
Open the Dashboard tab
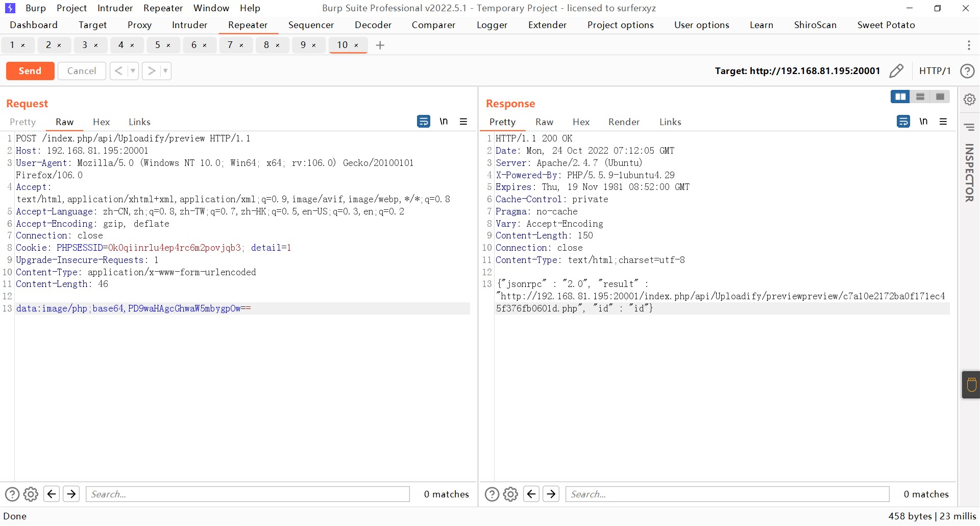pyautogui.click(x=34, y=25)
